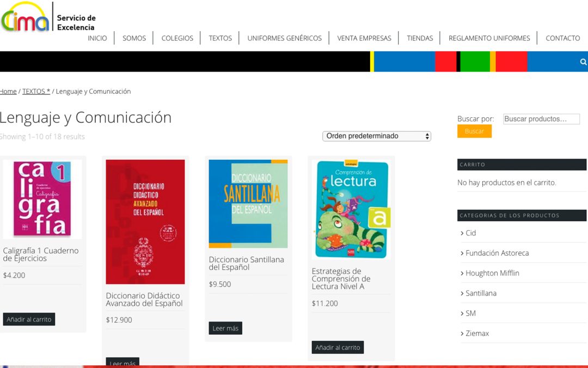Click the $12.900 price
Viewport: 588px width, 368px height.
click(x=119, y=320)
